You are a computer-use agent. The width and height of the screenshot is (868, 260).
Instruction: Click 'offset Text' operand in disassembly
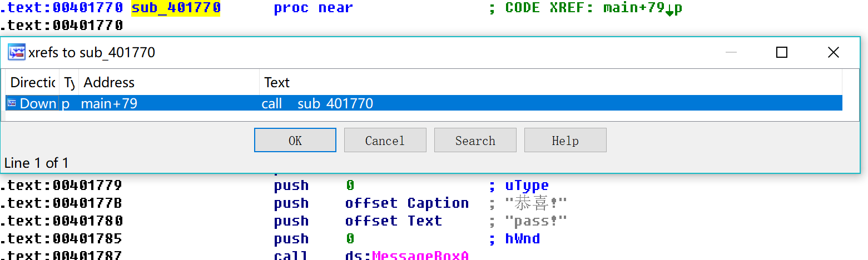click(393, 221)
